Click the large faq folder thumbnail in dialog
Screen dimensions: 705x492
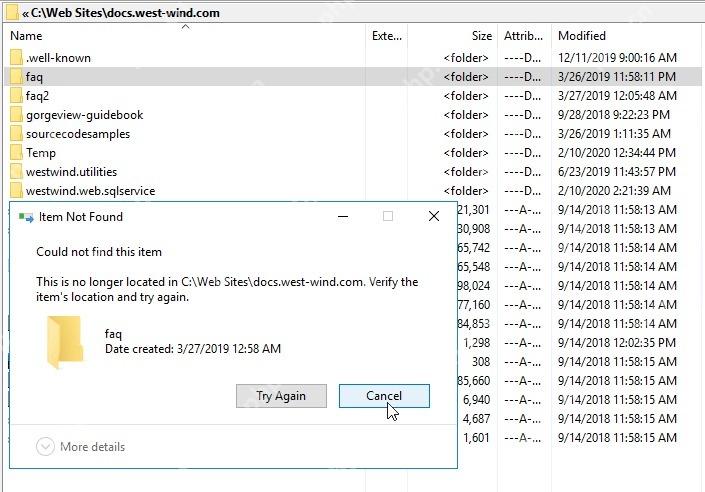click(65, 341)
